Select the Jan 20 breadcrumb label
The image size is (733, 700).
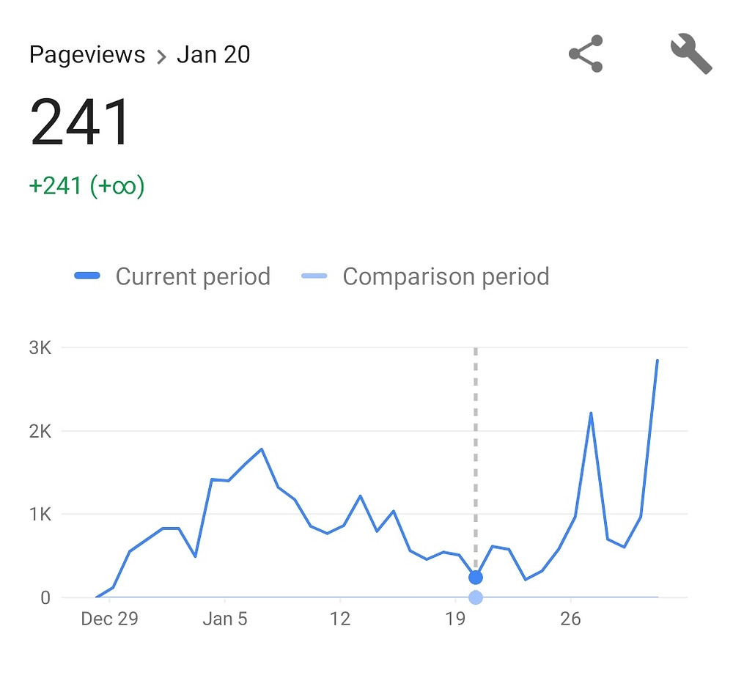pyautogui.click(x=213, y=54)
